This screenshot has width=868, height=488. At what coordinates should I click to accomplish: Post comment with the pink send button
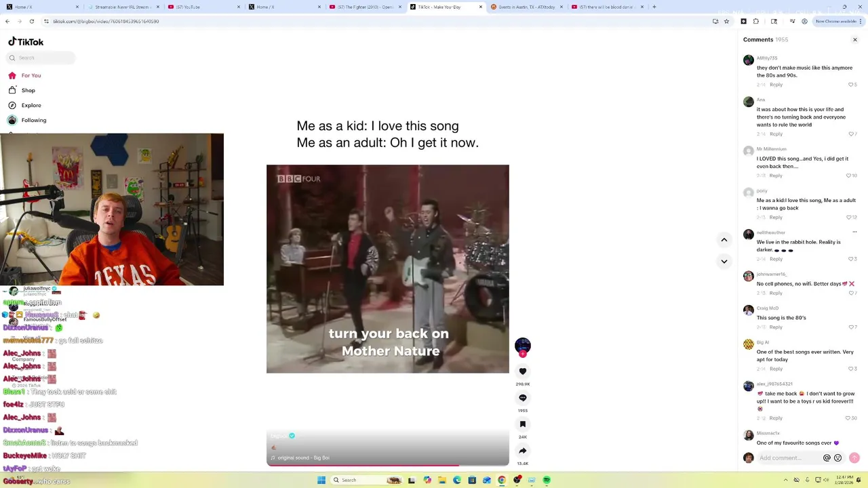[854, 458]
